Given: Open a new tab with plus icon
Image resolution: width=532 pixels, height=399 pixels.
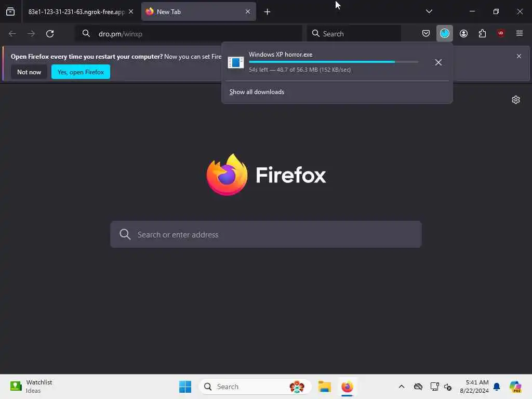Looking at the screenshot, I should 267,12.
